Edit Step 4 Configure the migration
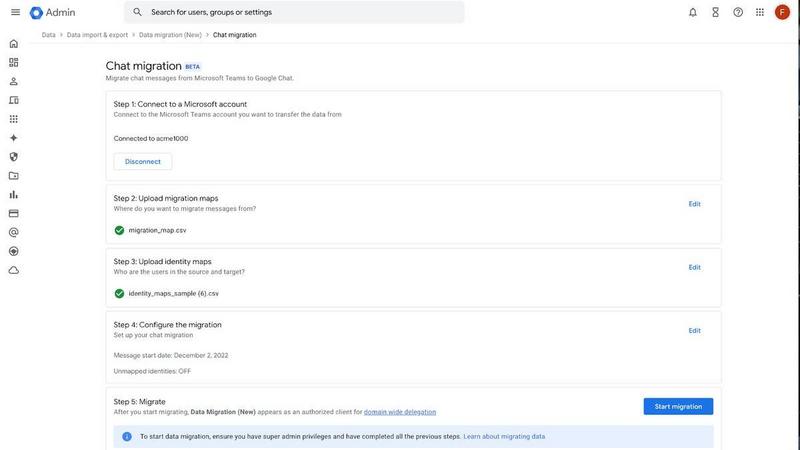This screenshot has width=800, height=450. point(694,331)
